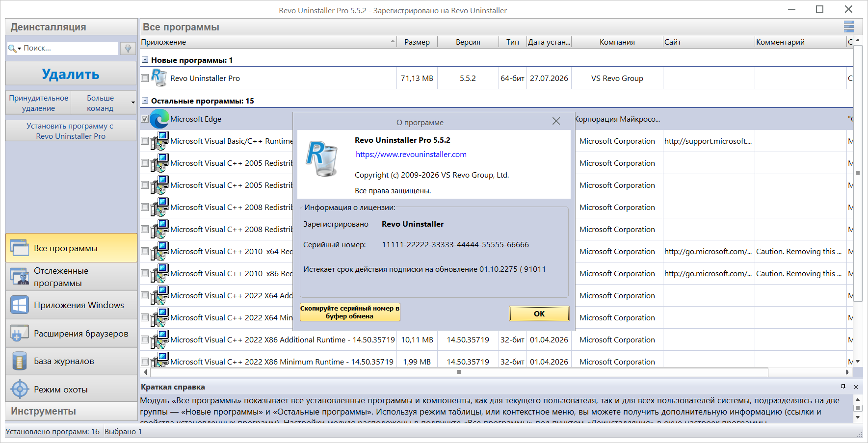
Task: Click Скопируйте серийный номер в буфер обмена
Action: (350, 312)
